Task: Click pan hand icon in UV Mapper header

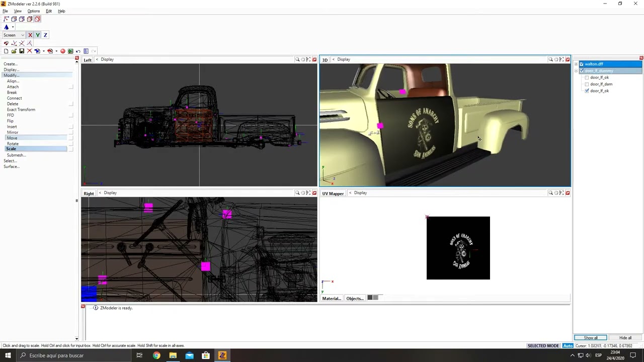Action: tap(556, 193)
